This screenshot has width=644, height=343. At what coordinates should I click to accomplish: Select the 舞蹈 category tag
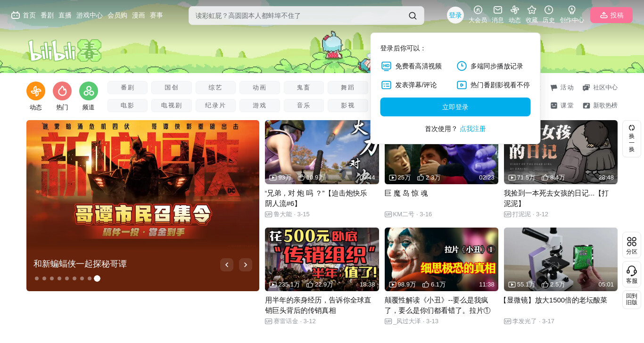[x=348, y=88]
